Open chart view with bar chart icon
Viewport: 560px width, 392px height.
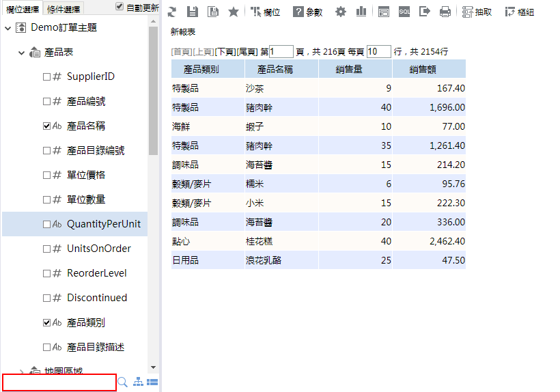pyautogui.click(x=361, y=12)
